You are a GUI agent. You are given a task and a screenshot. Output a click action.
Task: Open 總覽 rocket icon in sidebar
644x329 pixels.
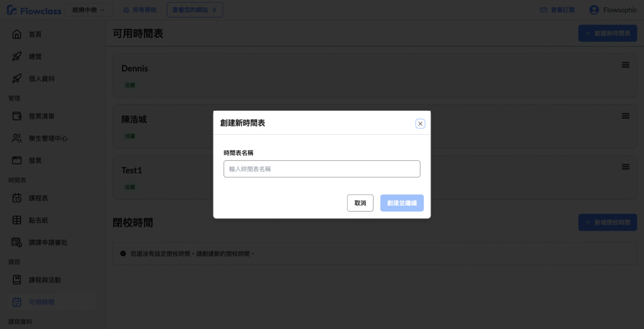click(17, 57)
